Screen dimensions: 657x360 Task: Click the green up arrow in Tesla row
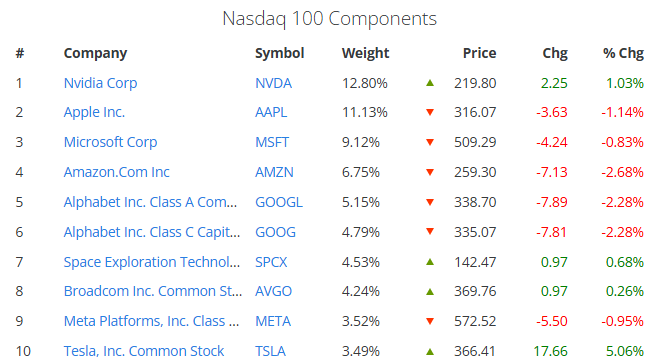[x=429, y=352]
